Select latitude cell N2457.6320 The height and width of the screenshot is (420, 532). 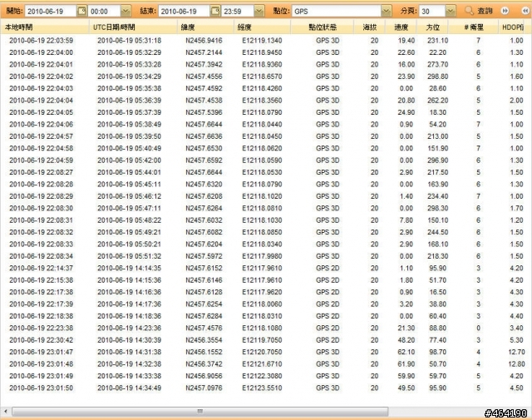click(204, 184)
